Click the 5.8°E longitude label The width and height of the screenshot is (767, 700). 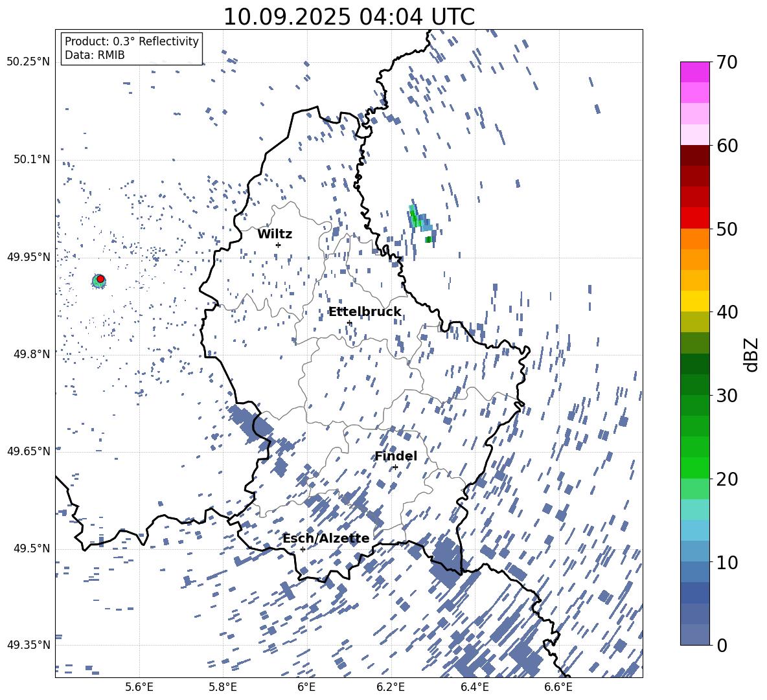tap(223, 687)
